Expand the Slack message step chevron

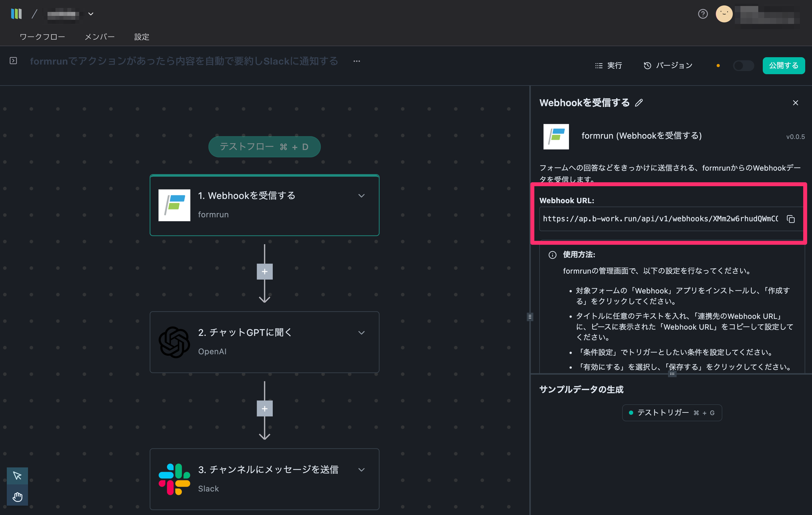coord(361,470)
